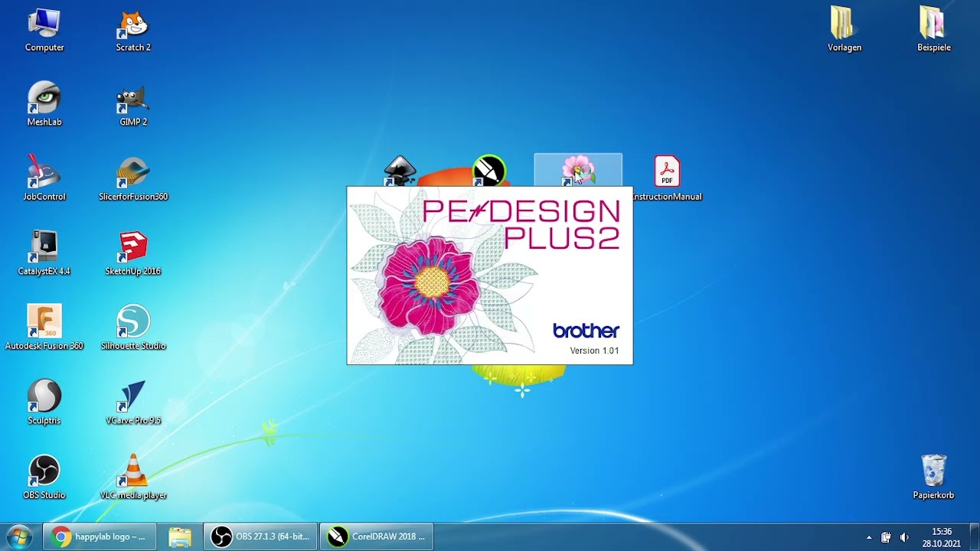Show hidden tray icons arrow

coord(868,537)
